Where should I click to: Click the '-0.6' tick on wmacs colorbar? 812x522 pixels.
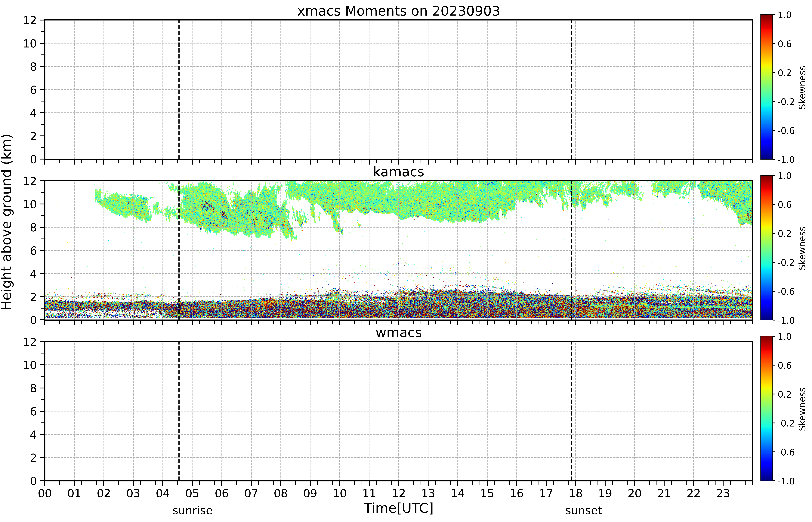pyautogui.click(x=786, y=452)
